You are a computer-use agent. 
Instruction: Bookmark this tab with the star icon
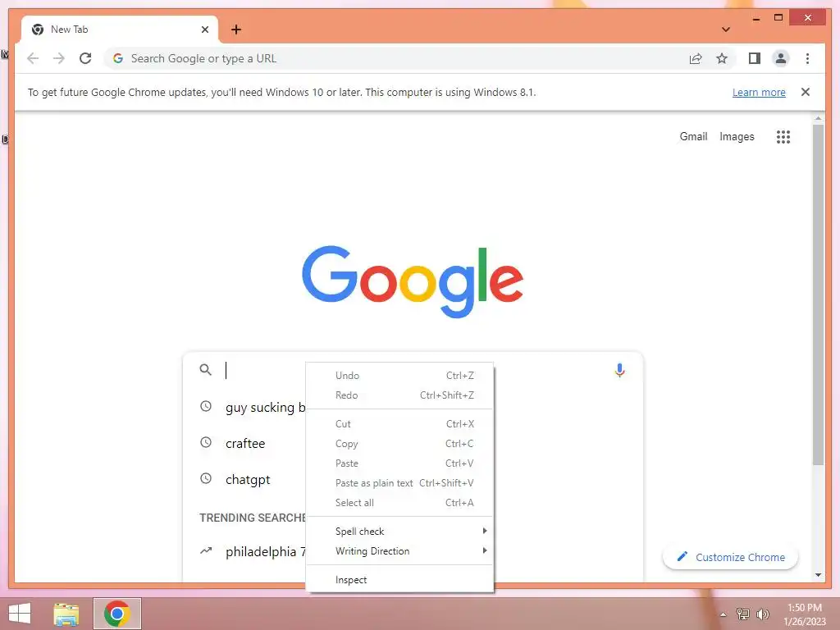click(x=722, y=58)
